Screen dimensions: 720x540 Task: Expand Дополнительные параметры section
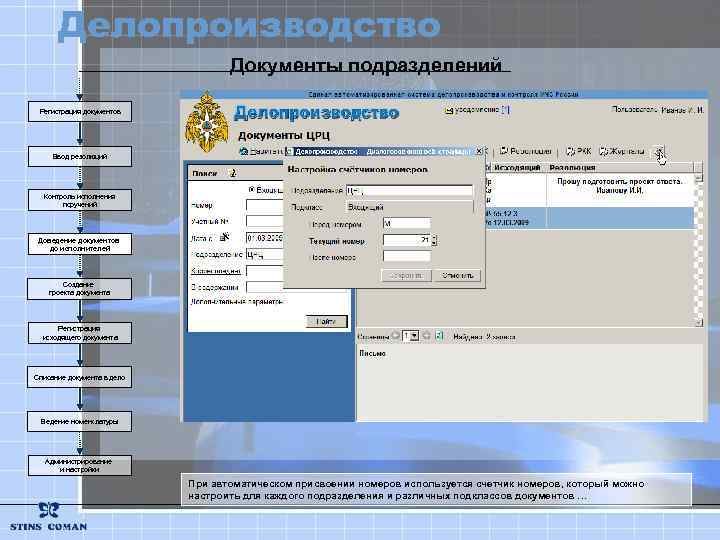236,302
